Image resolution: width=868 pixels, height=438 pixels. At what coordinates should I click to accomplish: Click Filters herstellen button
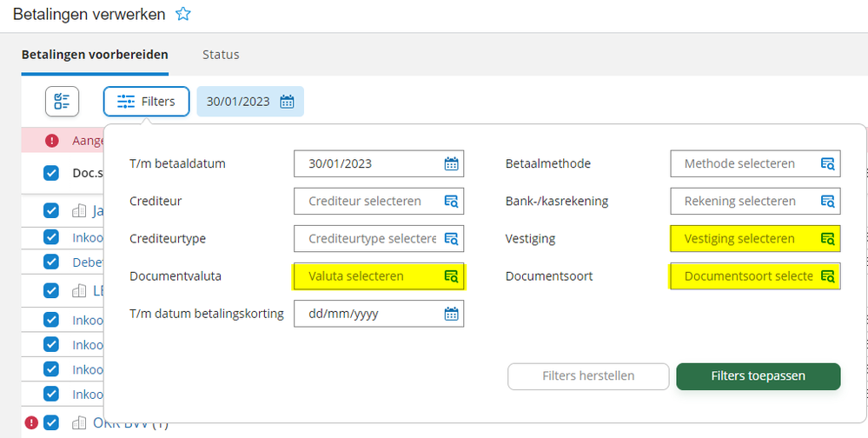(588, 376)
